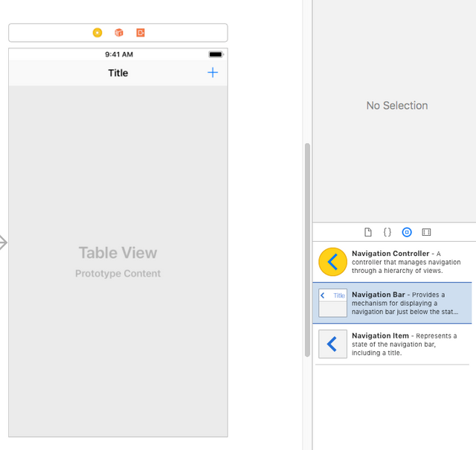Select the Table View placeholder label
Image resolution: width=476 pixels, height=450 pixels.
click(118, 253)
